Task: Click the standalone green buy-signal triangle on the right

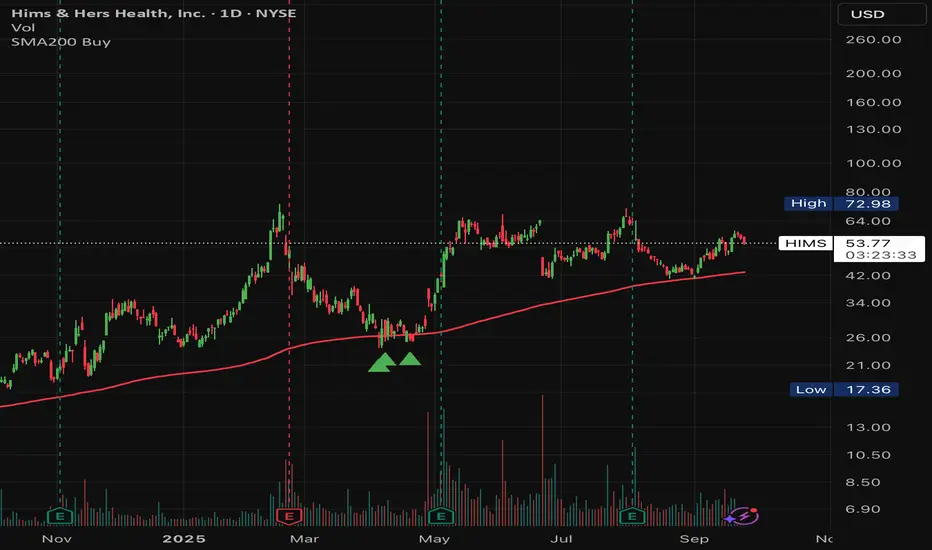Action: 410,359
